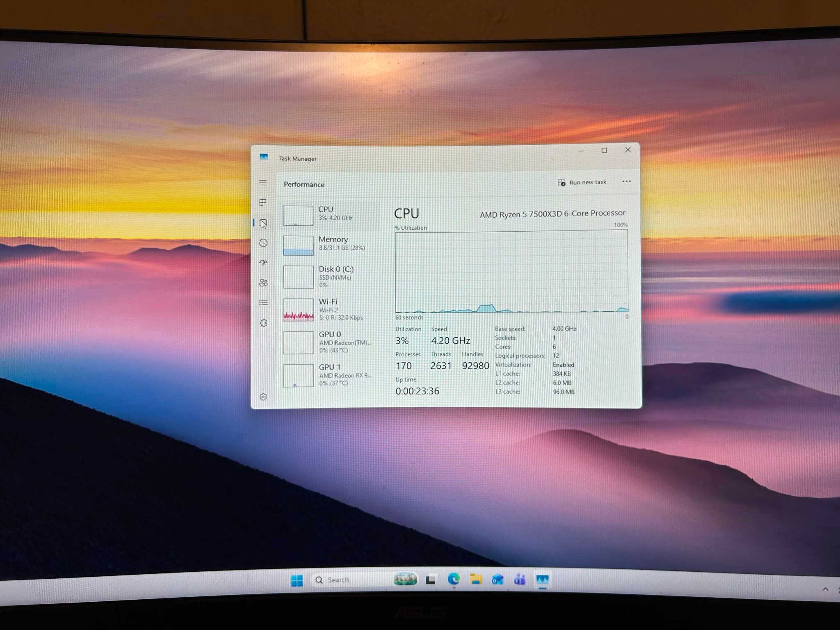The width and height of the screenshot is (840, 630).
Task: Click the Task Manager app icon in title bar
Action: [x=264, y=157]
